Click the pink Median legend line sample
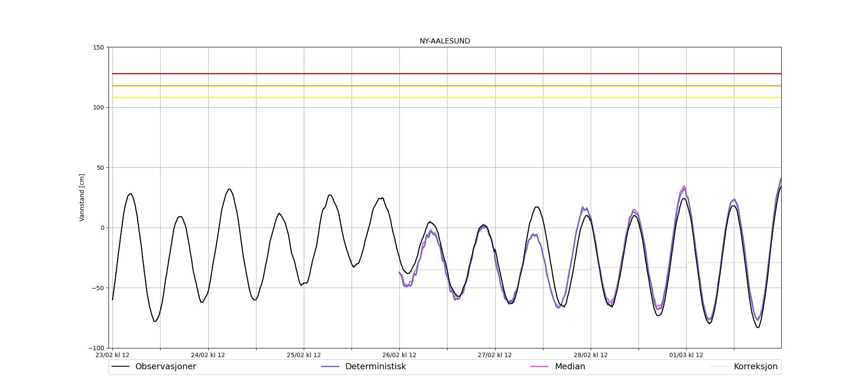Image resolution: width=868 pixels, height=391 pixels. (x=539, y=367)
